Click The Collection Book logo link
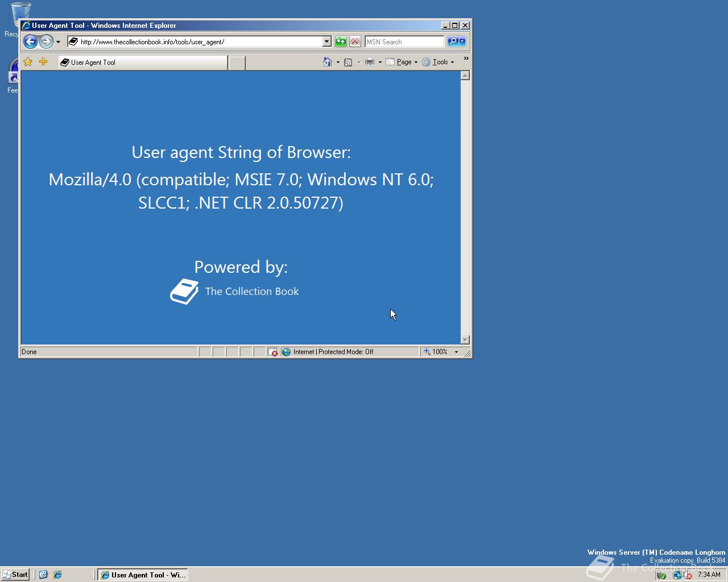 pos(234,292)
